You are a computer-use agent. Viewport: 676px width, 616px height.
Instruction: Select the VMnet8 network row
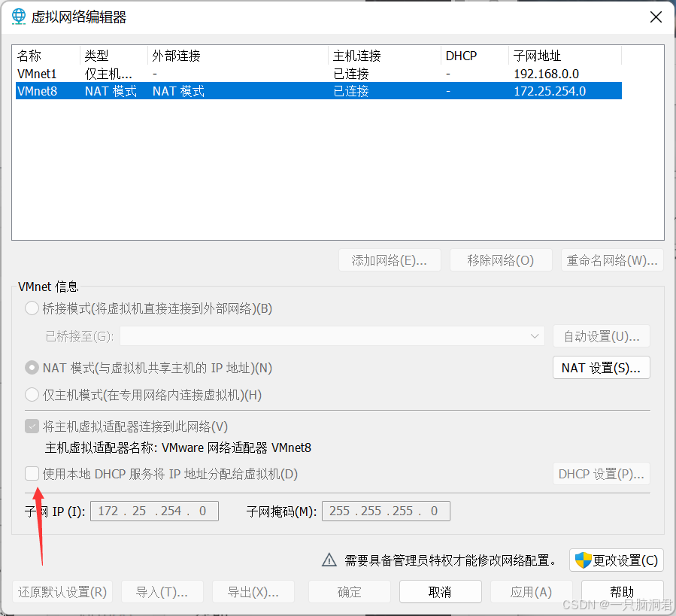click(x=319, y=91)
